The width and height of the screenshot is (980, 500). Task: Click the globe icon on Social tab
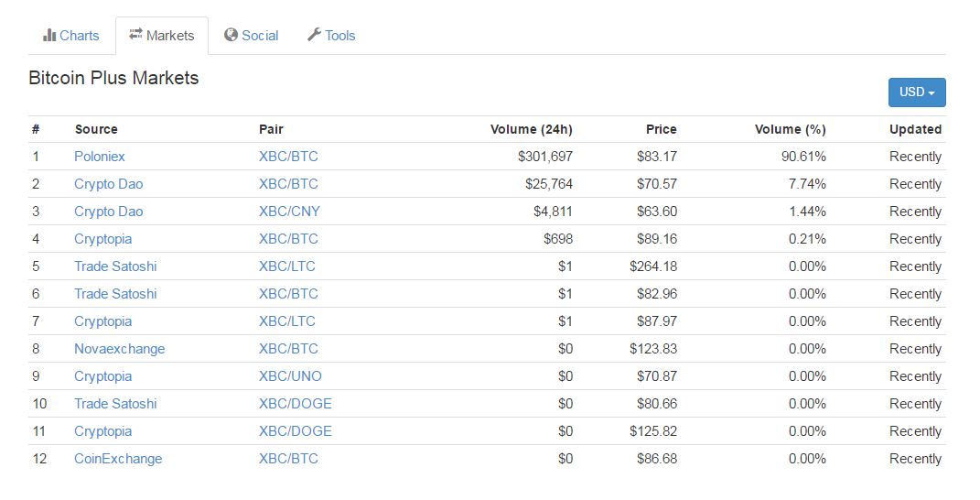(x=232, y=35)
